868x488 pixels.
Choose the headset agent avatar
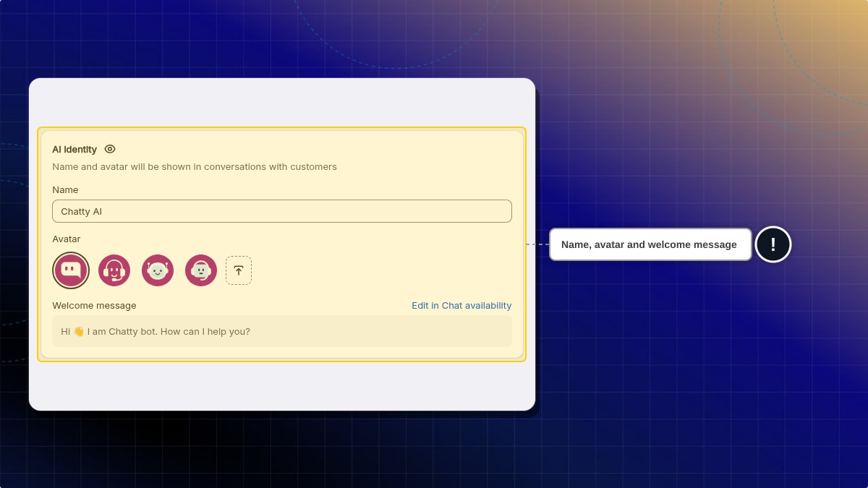pyautogui.click(x=114, y=270)
